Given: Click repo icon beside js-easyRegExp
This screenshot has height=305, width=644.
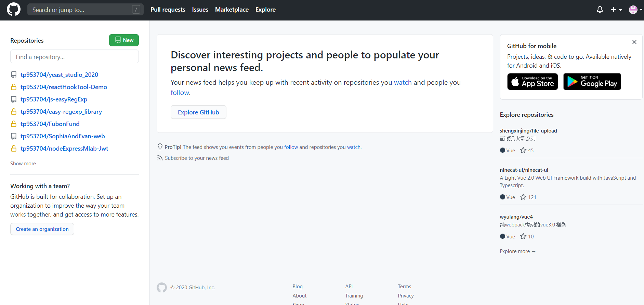Looking at the screenshot, I should coord(14,99).
